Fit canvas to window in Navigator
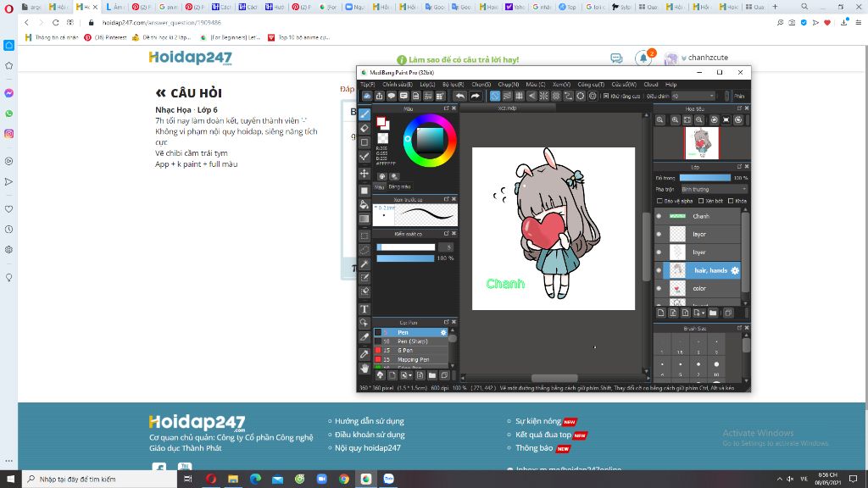The width and height of the screenshot is (868, 488). click(687, 119)
